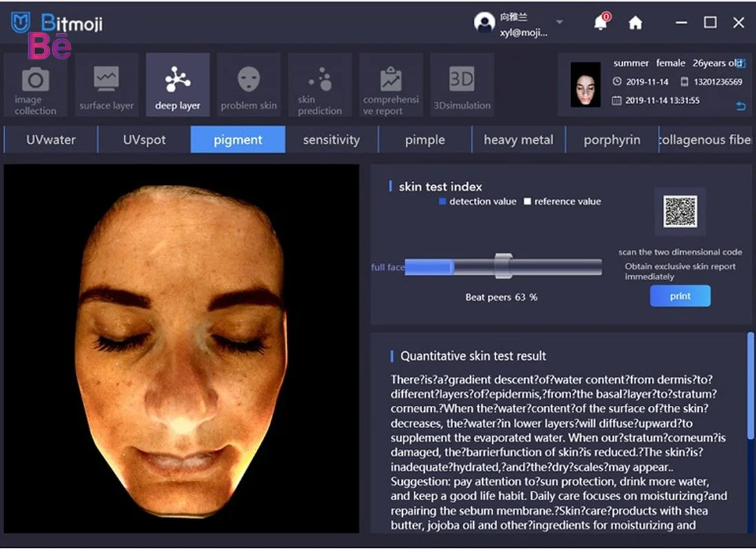
Task: Open the heavy metal tab
Action: [x=518, y=139]
